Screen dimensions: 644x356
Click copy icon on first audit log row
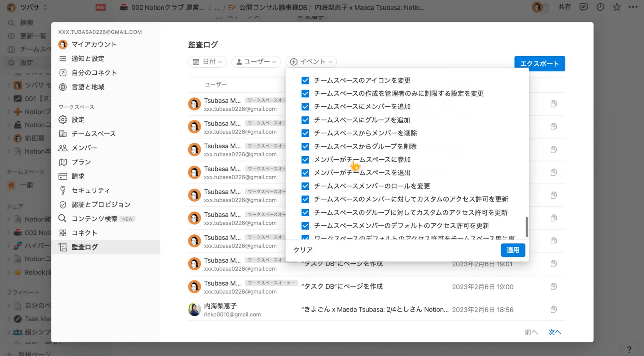[x=554, y=104]
